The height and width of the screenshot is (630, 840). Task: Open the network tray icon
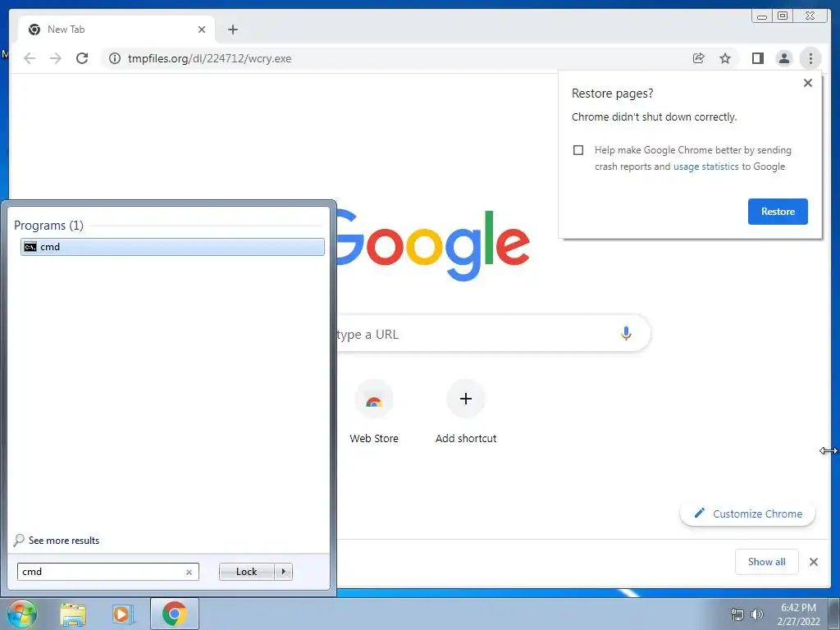[x=737, y=614]
